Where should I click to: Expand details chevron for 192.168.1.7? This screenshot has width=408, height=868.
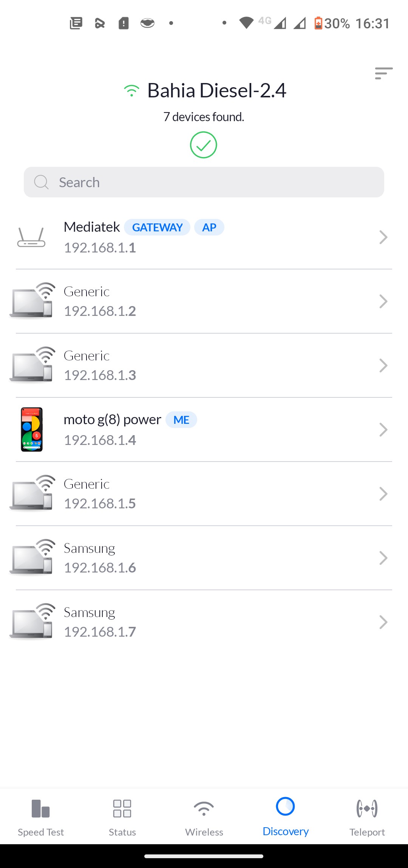point(383,622)
